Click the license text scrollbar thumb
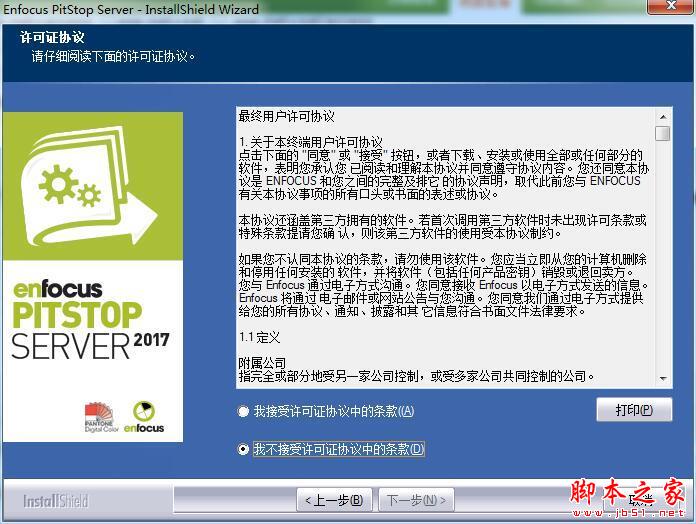Screen dimensions: 696x524 [x=663, y=133]
